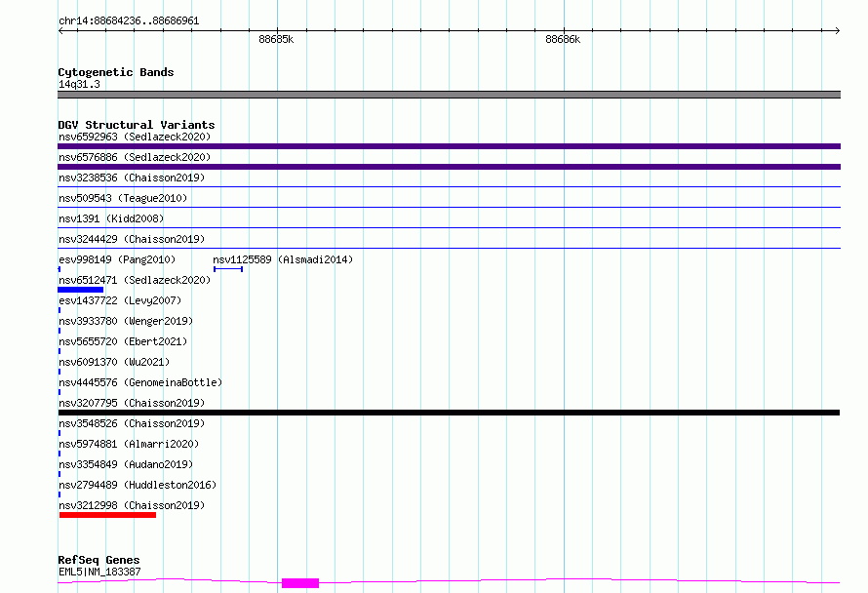Click the EML5|NM_183387 gene label

pos(99,572)
